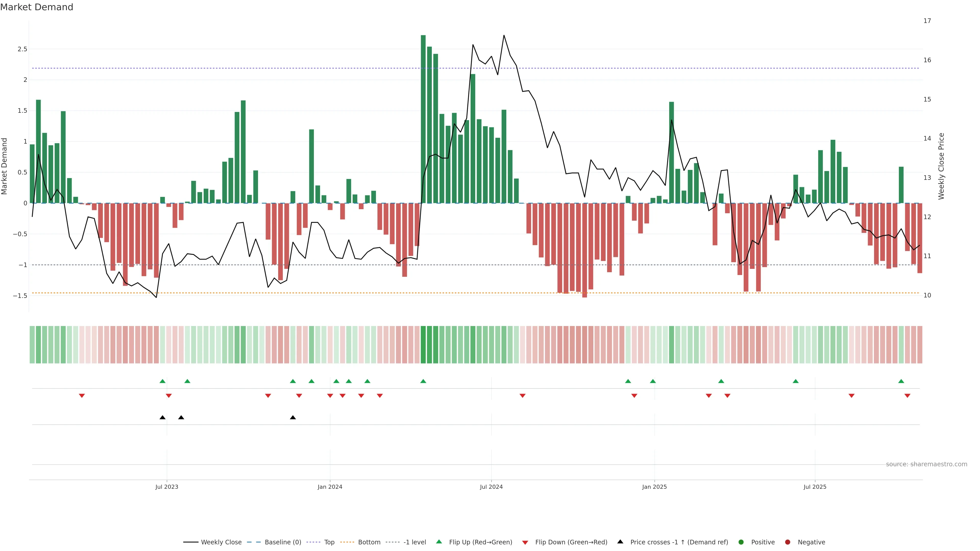Click the Jul 2024 x-axis label
The image size is (980, 551).
coord(491,487)
